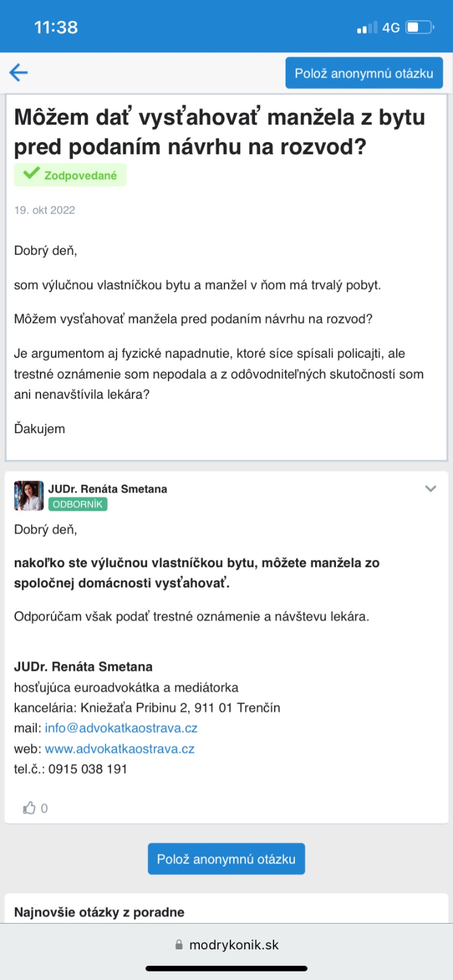This screenshot has width=453, height=980.
Task: Tap the back arrow icon
Action: click(19, 73)
